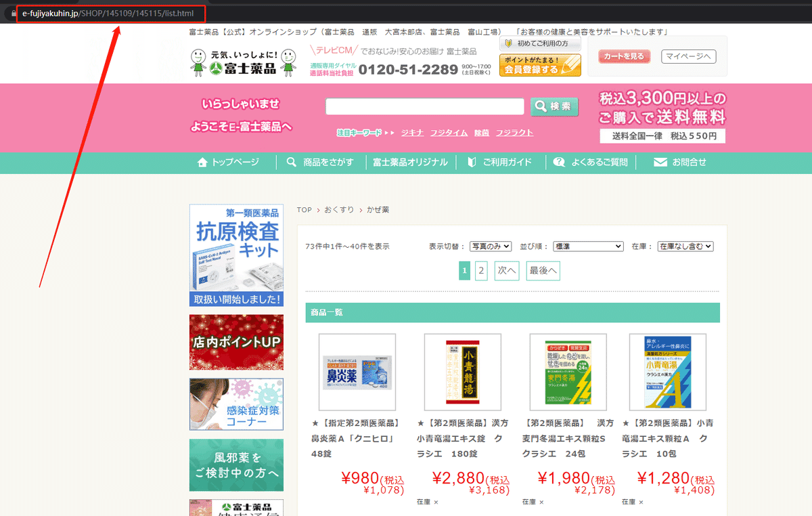
Task: Click keyword link 除菌
Action: point(482,133)
